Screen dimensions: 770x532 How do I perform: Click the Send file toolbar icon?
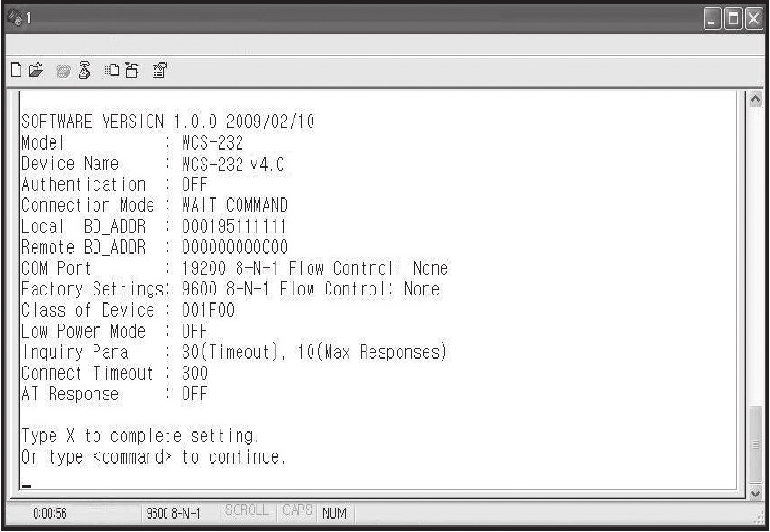(x=111, y=71)
